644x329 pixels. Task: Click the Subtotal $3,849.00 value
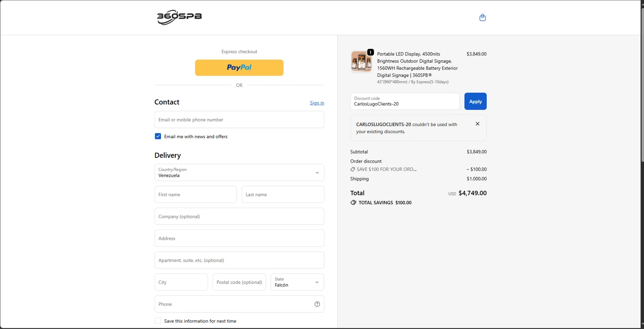pyautogui.click(x=477, y=152)
